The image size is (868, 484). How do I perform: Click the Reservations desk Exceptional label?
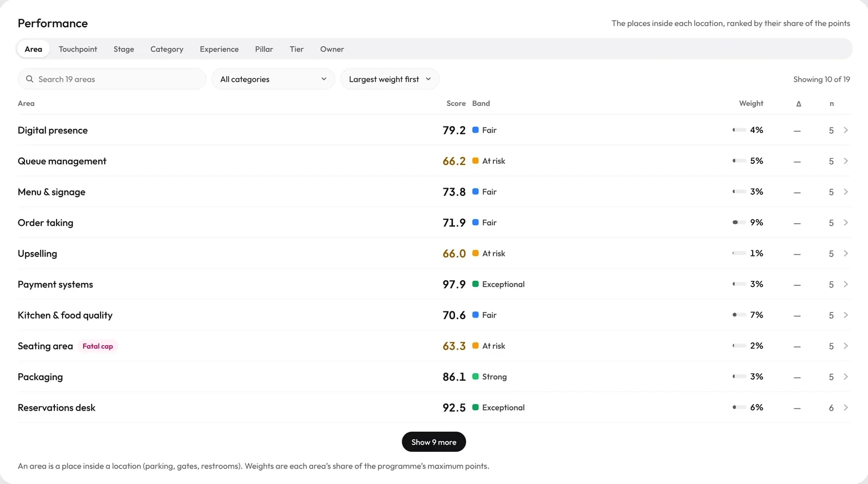[503, 407]
